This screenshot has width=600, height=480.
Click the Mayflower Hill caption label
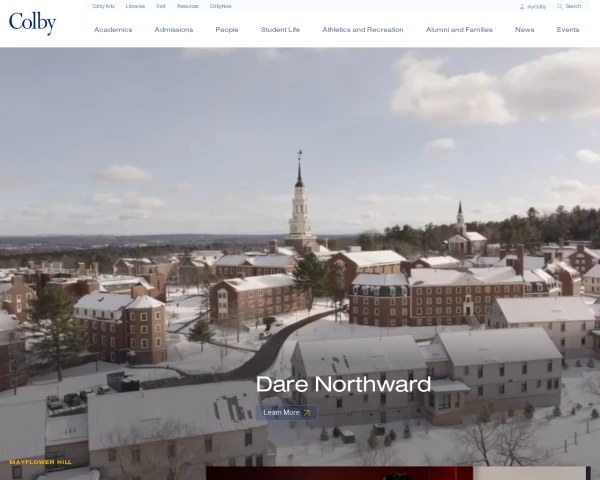click(40, 462)
